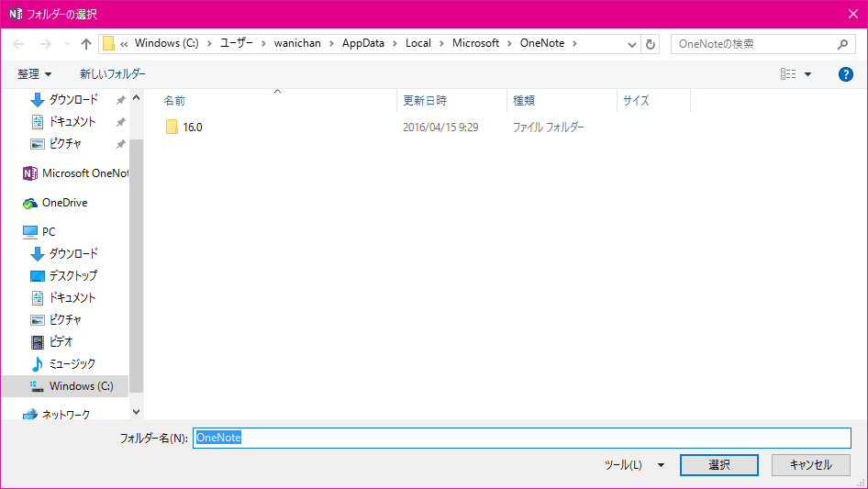The height and width of the screenshot is (489, 868).
Task: Expand the arrow after OneNote breadcrumb
Action: coord(574,44)
